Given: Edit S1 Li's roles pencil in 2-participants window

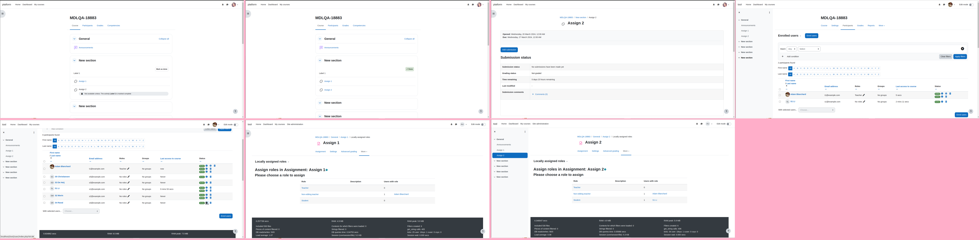Looking at the screenshot, I should (864, 101).
